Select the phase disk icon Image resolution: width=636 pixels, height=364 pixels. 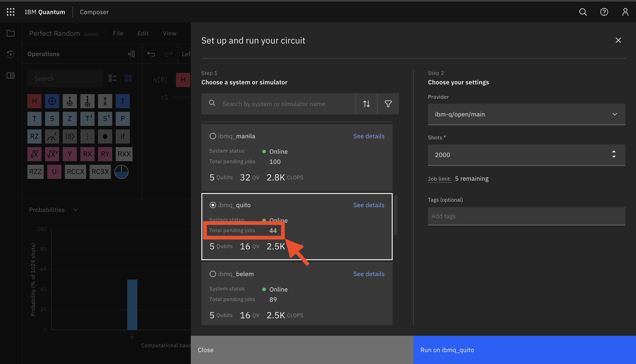(x=121, y=172)
